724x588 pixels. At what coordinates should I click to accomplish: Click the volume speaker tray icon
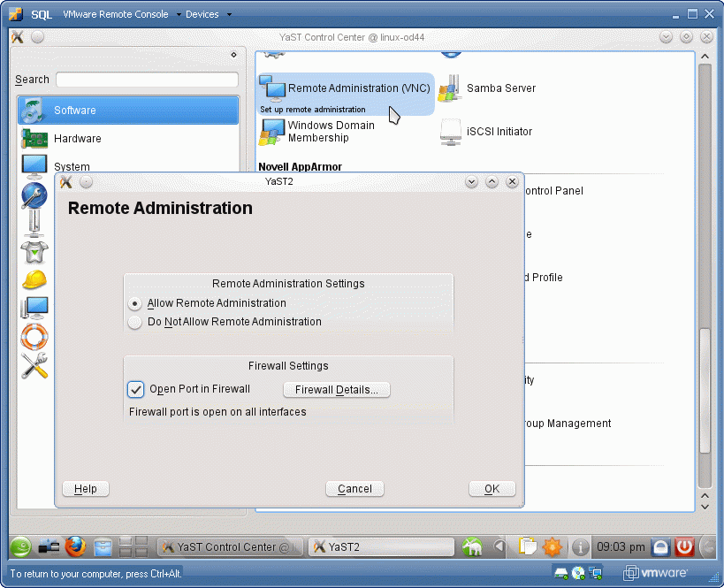pos(499,547)
